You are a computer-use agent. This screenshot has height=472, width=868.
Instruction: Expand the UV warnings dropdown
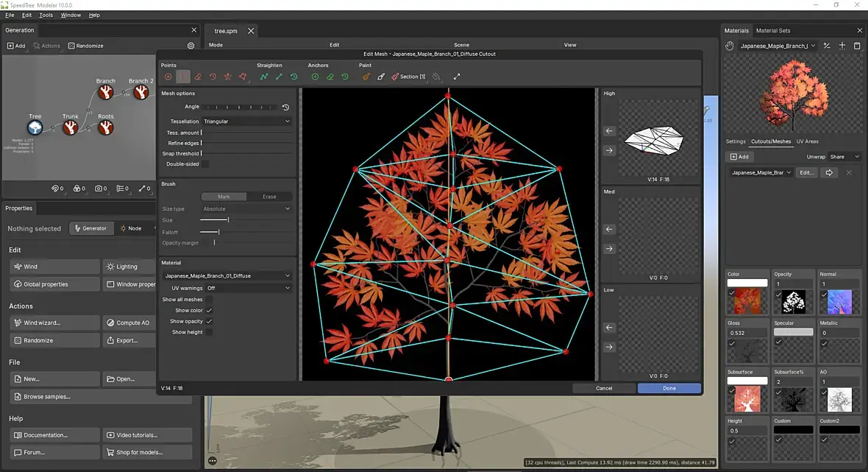pos(248,288)
